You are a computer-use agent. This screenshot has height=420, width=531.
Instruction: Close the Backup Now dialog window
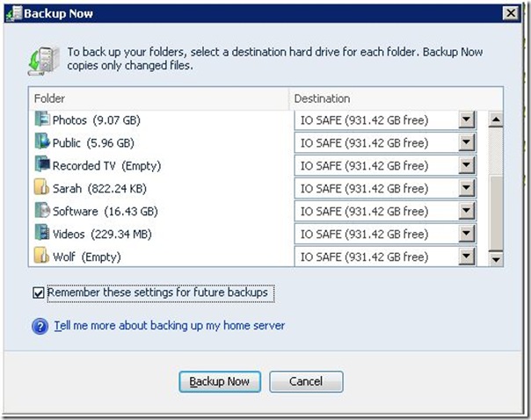(x=510, y=14)
